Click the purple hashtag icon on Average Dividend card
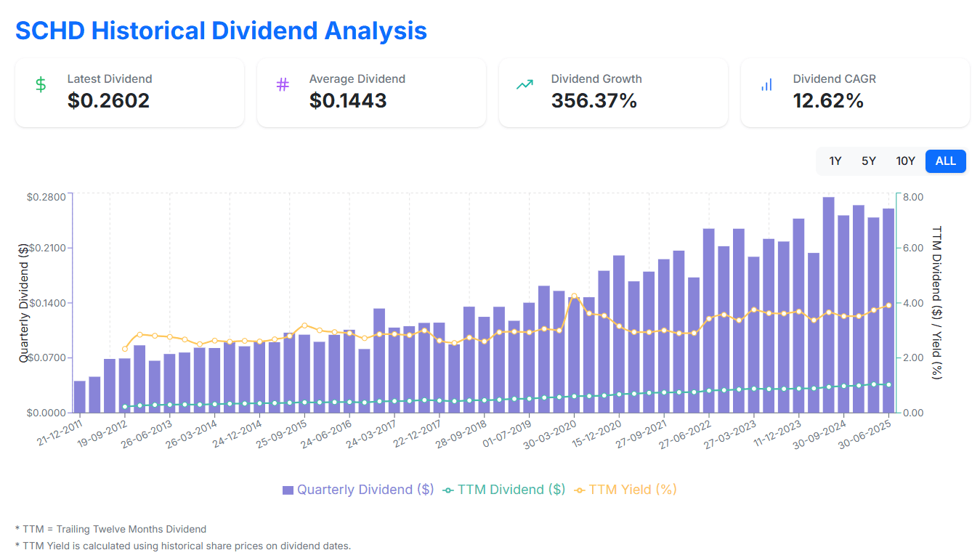The width and height of the screenshot is (980, 558). tap(281, 85)
